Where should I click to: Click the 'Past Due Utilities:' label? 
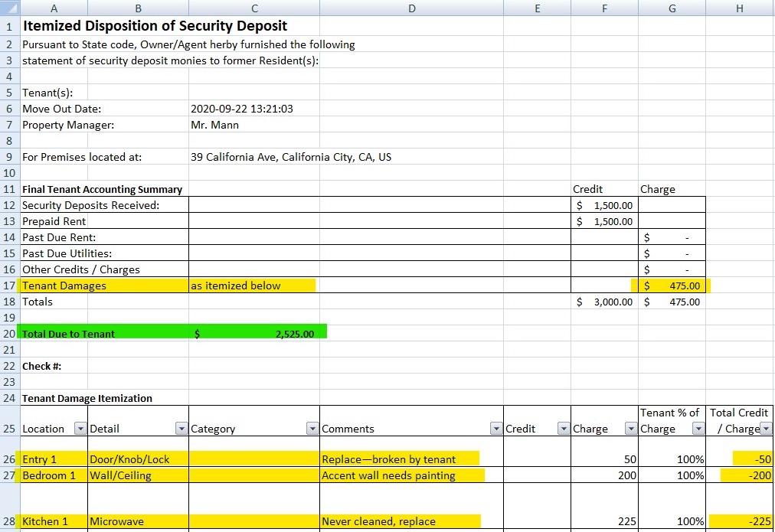pyautogui.click(x=67, y=253)
